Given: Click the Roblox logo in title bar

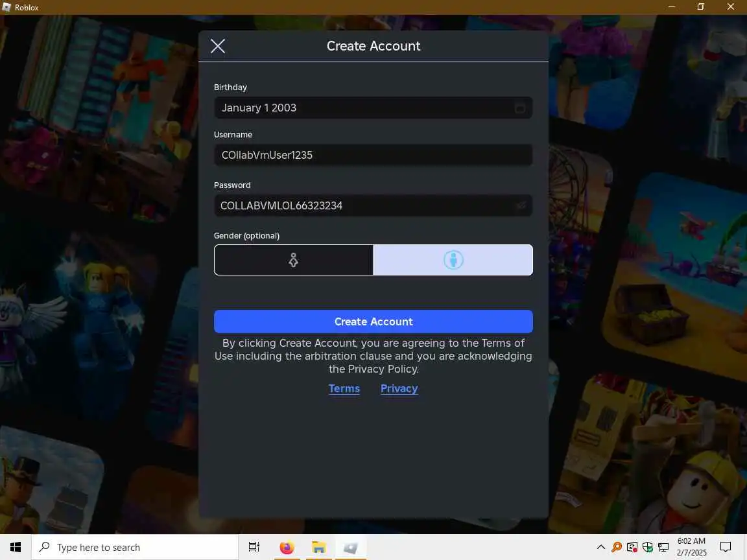Looking at the screenshot, I should (6, 7).
